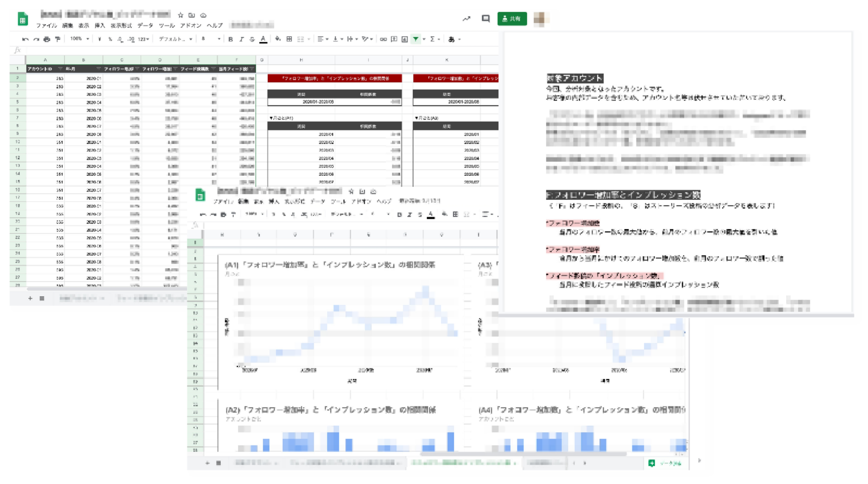868x484 pixels.
Task: Open the ファイル menu
Action: (x=46, y=25)
